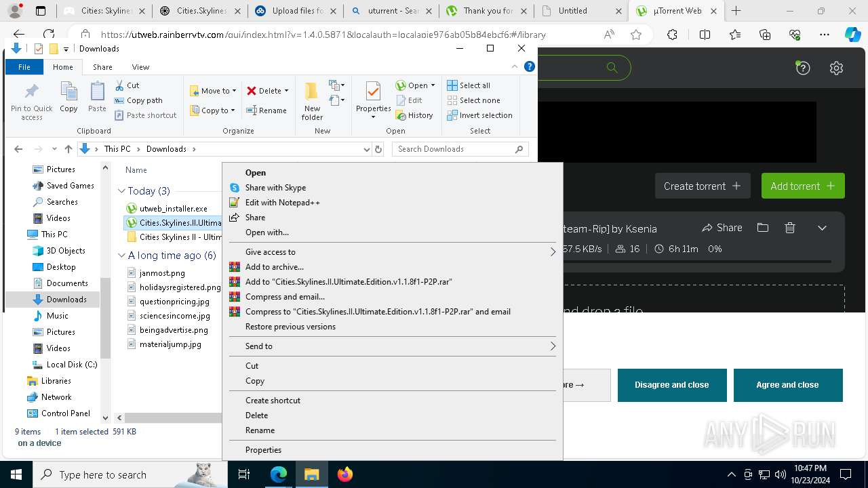Click the uTorrent help icon
The width and height of the screenshot is (868, 488).
[x=803, y=68]
